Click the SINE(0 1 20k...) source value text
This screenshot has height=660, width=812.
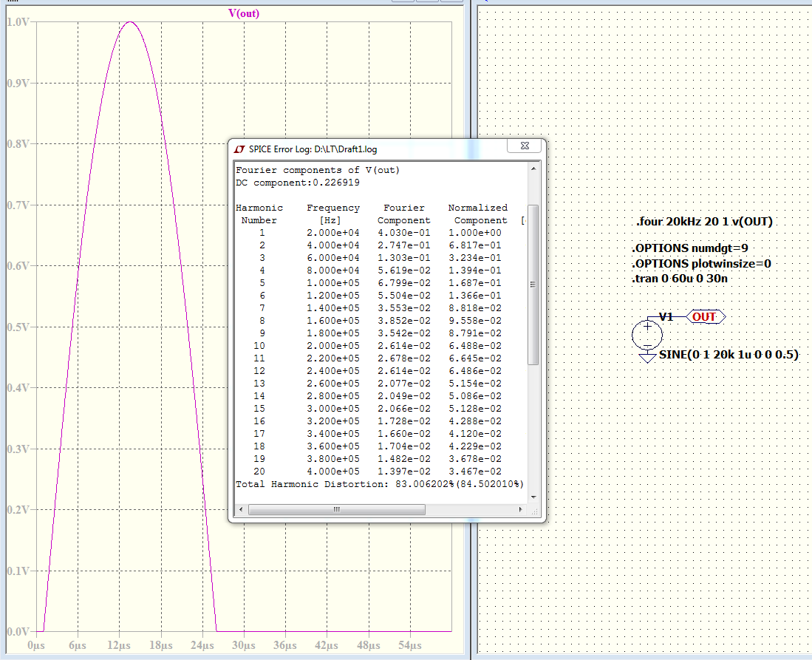click(729, 355)
